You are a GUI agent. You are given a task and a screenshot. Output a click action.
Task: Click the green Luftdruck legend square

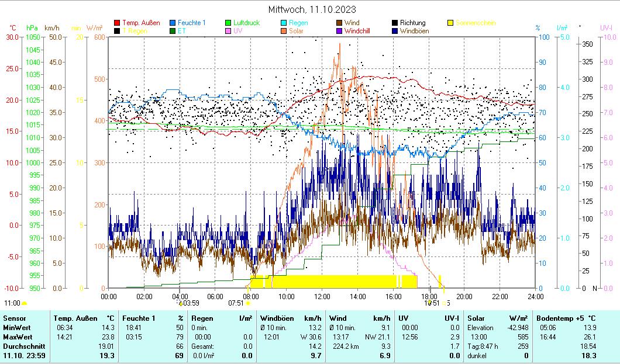pos(228,23)
